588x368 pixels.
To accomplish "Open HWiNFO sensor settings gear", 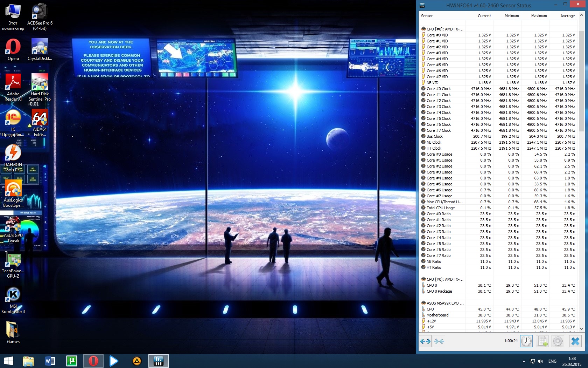I will (558, 341).
